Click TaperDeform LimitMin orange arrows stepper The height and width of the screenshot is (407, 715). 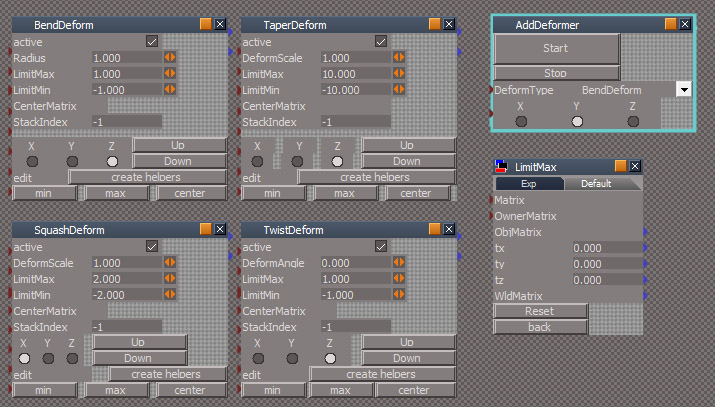point(399,89)
